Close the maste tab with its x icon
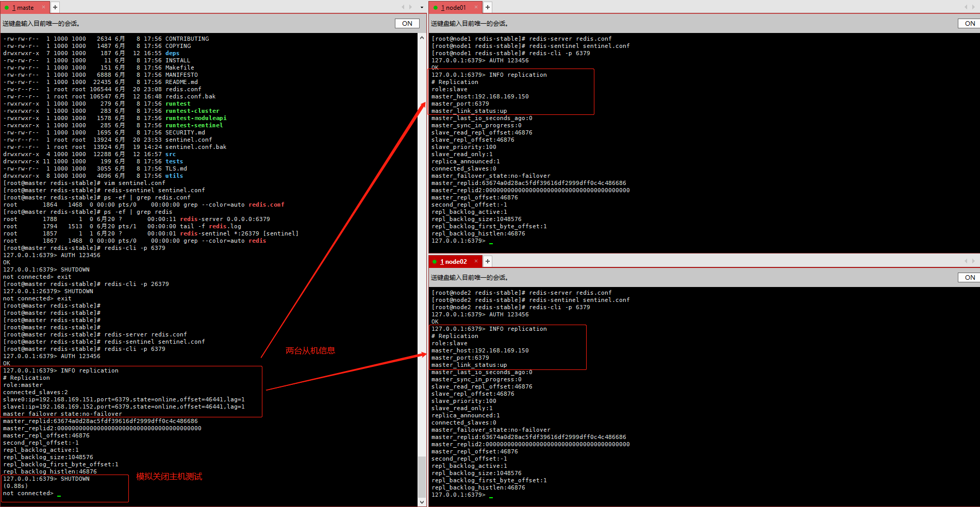Image resolution: width=980 pixels, height=507 pixels. (43, 8)
